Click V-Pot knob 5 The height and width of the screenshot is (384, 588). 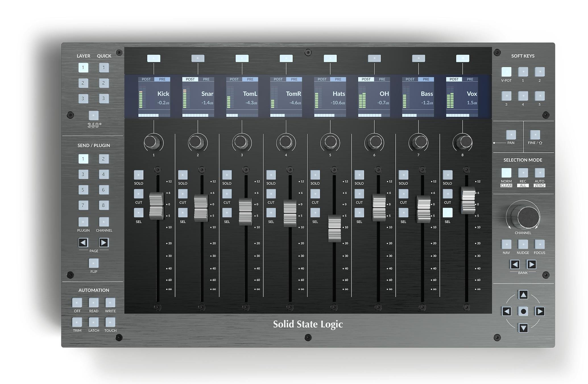click(x=330, y=142)
